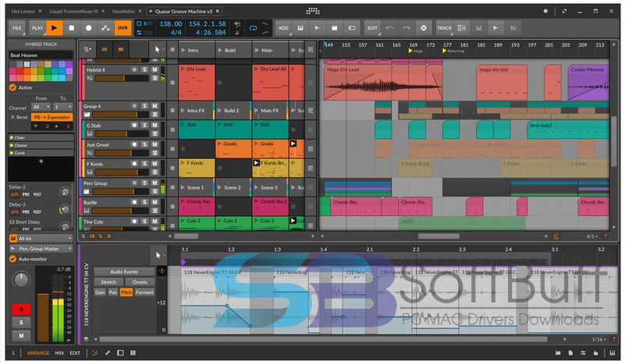Open Perc Group Master output dropdown
Screen dimensions: 625x364
[x=41, y=249]
